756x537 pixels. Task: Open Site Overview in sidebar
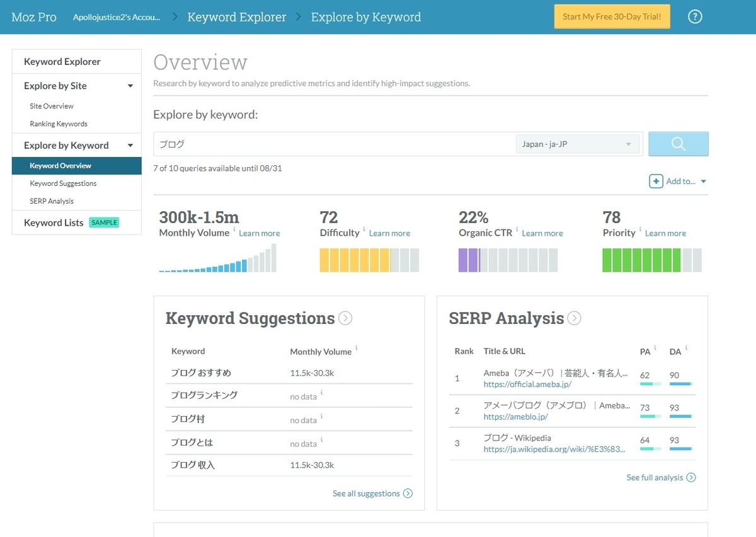coord(52,106)
